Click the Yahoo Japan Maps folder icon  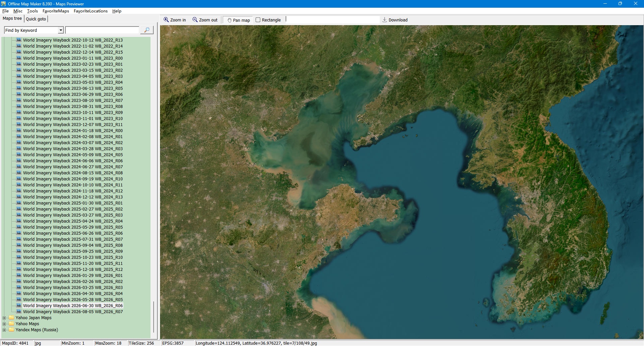pyautogui.click(x=11, y=318)
